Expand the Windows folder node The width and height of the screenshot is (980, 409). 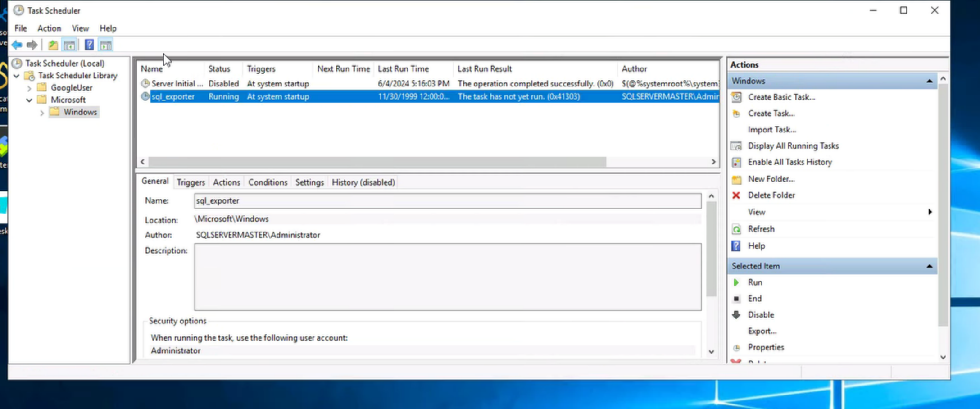41,113
